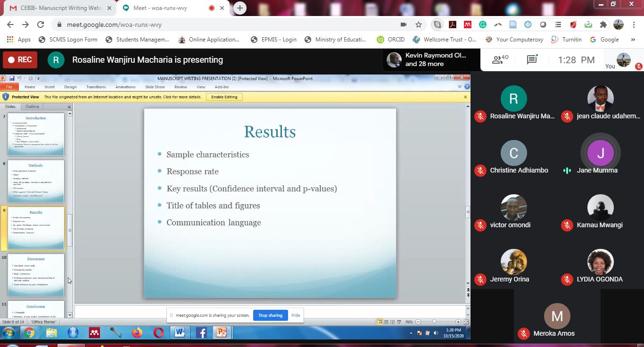Hide the screen sharing notification bar
Screen dimensions: 644x347
[x=296, y=315]
